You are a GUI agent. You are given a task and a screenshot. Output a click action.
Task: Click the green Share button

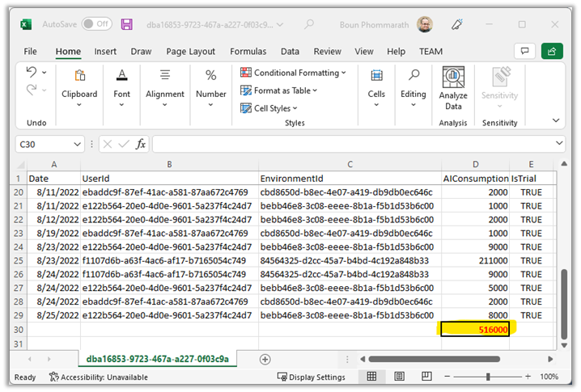point(552,51)
